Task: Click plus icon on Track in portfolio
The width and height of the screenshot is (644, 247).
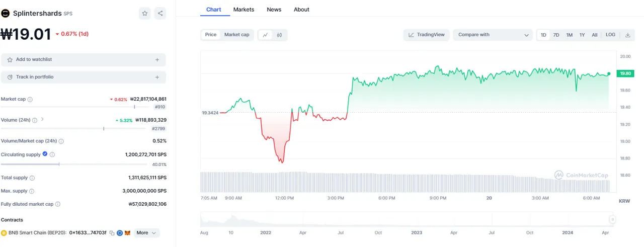Action: [157, 77]
